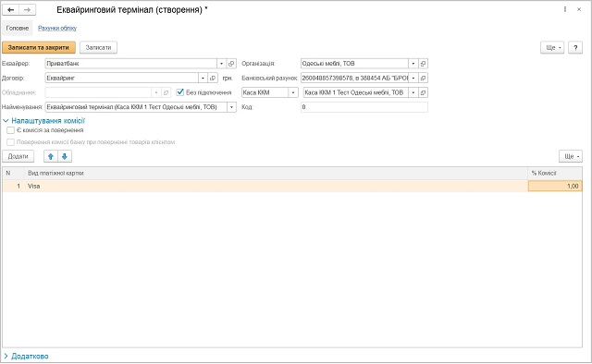Click into the Код input field

[x=364, y=107]
